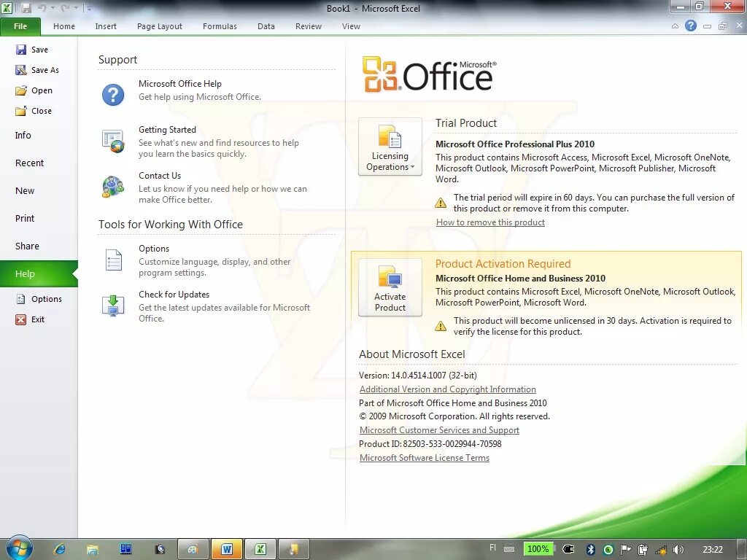Open the Formulas tab
Image resolution: width=747 pixels, height=560 pixels.
pyautogui.click(x=220, y=26)
